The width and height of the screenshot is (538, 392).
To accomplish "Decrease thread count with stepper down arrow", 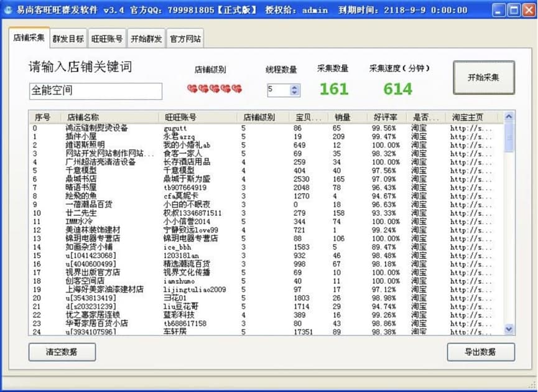I will coord(294,93).
